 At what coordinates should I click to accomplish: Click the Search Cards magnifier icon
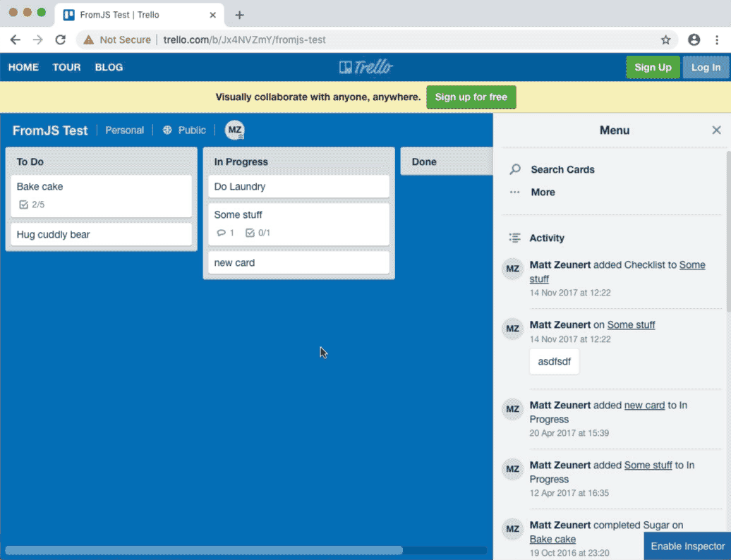(x=515, y=169)
